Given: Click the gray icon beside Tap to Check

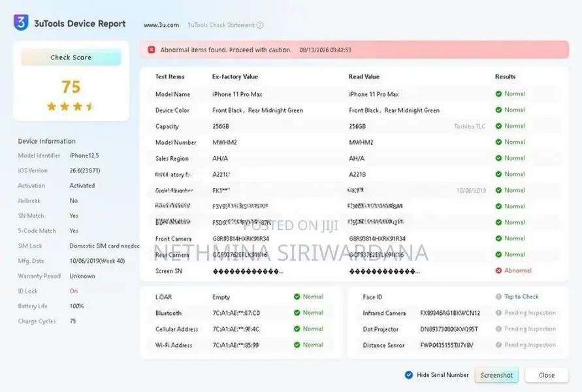Looking at the screenshot, I should coord(498,297).
